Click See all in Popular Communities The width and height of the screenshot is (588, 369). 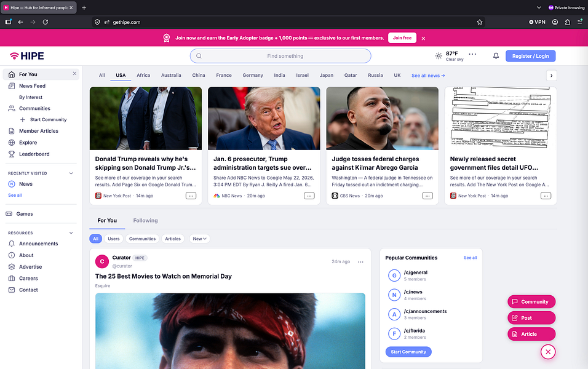pyautogui.click(x=471, y=258)
